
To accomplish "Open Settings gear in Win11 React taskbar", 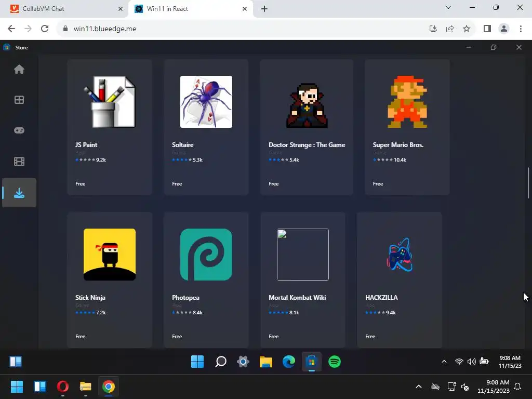I will tap(243, 362).
